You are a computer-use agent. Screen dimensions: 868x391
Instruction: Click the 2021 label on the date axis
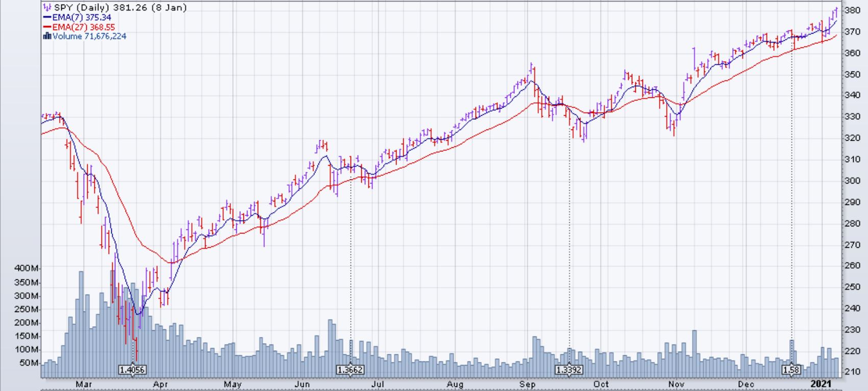coord(822,384)
